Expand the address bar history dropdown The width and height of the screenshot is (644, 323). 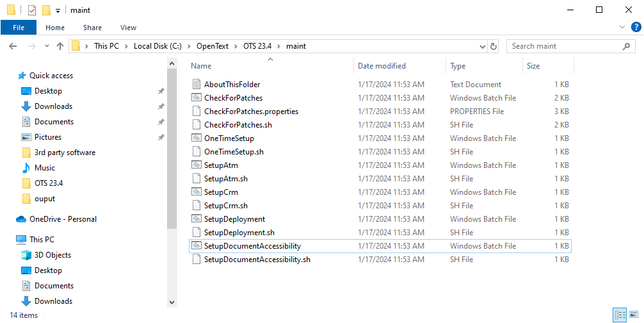[x=483, y=46]
